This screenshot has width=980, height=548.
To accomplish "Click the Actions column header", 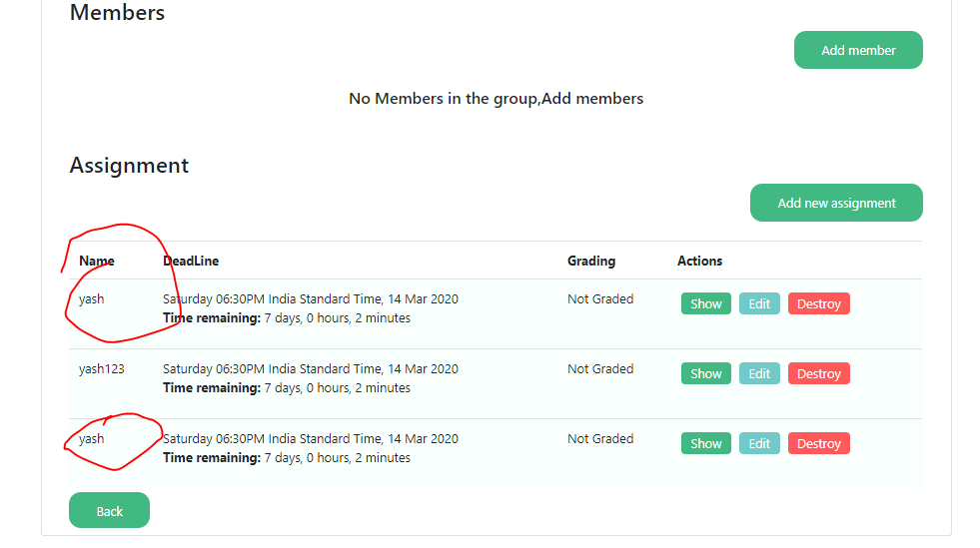I will 699,261.
